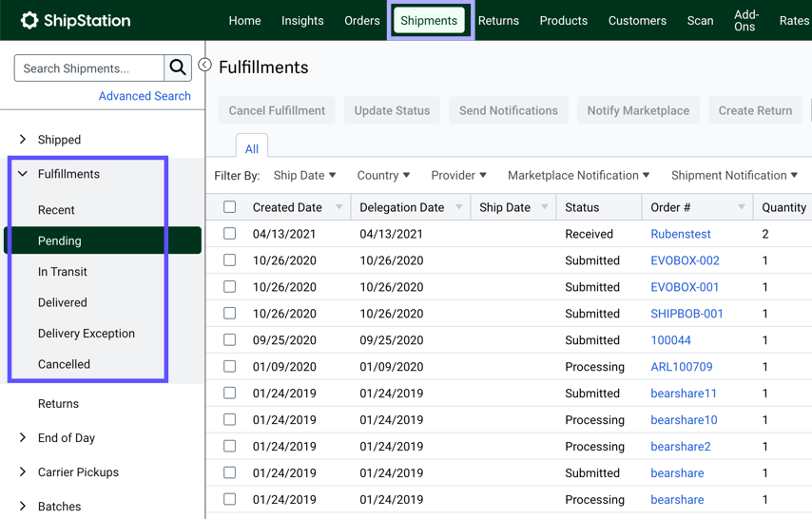Image resolution: width=812 pixels, height=519 pixels.
Task: Expand the End of Day section
Action: coord(22,437)
